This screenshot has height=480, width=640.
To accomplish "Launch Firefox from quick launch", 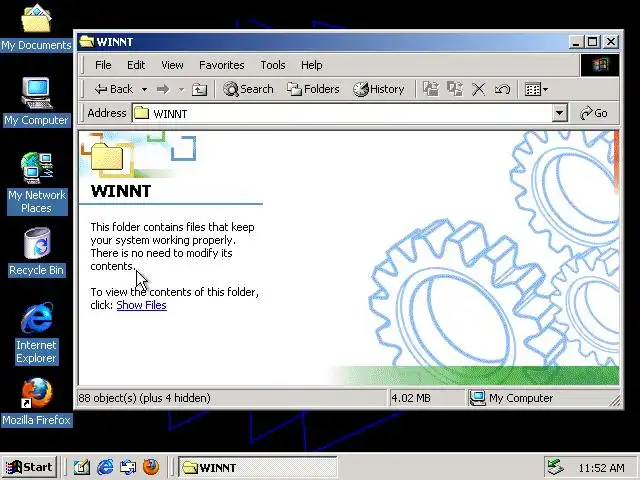I will [x=151, y=467].
